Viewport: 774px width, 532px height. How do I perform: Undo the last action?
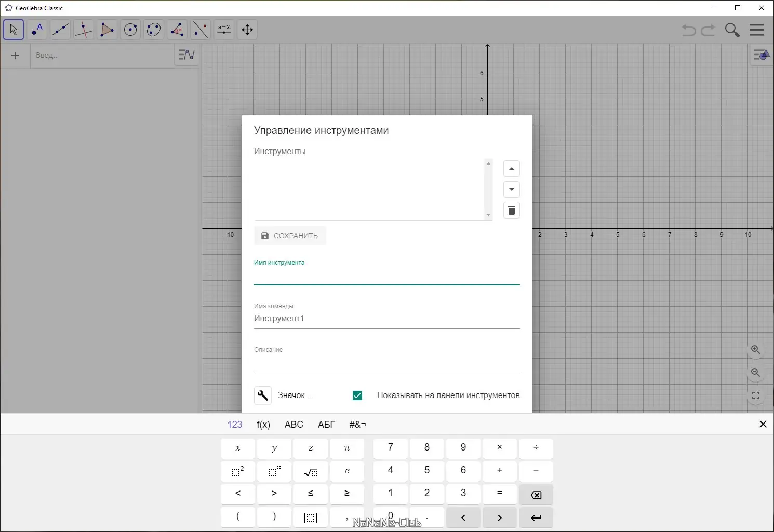[689, 30]
